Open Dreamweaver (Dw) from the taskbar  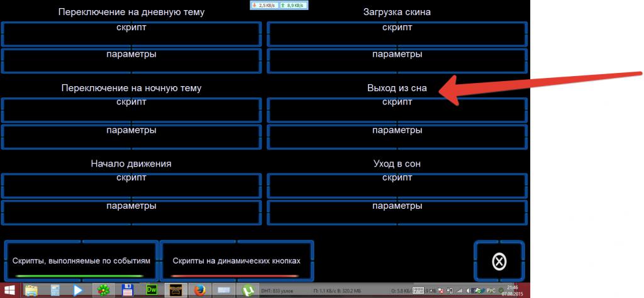(152, 290)
